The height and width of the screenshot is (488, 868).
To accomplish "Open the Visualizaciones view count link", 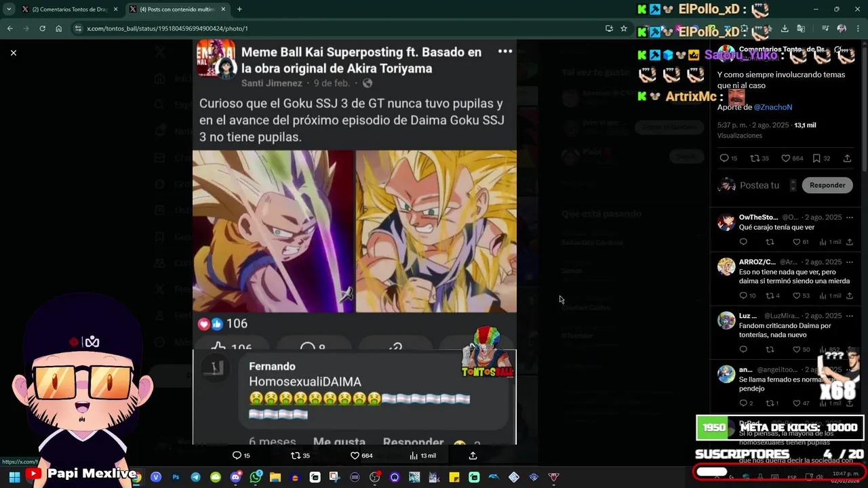I will (x=740, y=136).
